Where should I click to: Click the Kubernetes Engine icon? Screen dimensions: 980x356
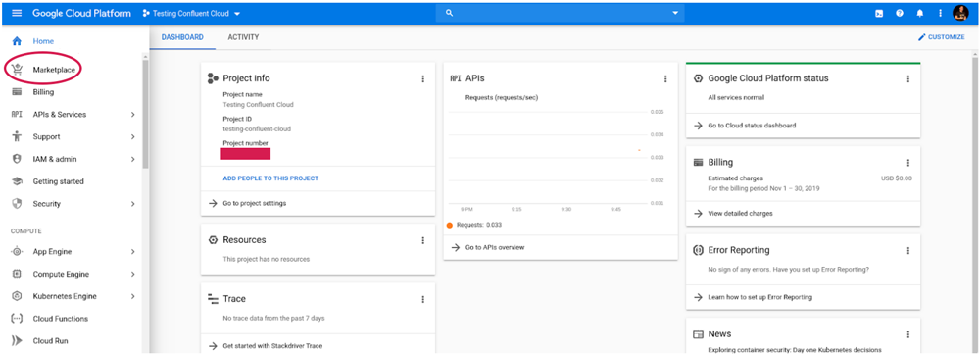[x=17, y=296]
